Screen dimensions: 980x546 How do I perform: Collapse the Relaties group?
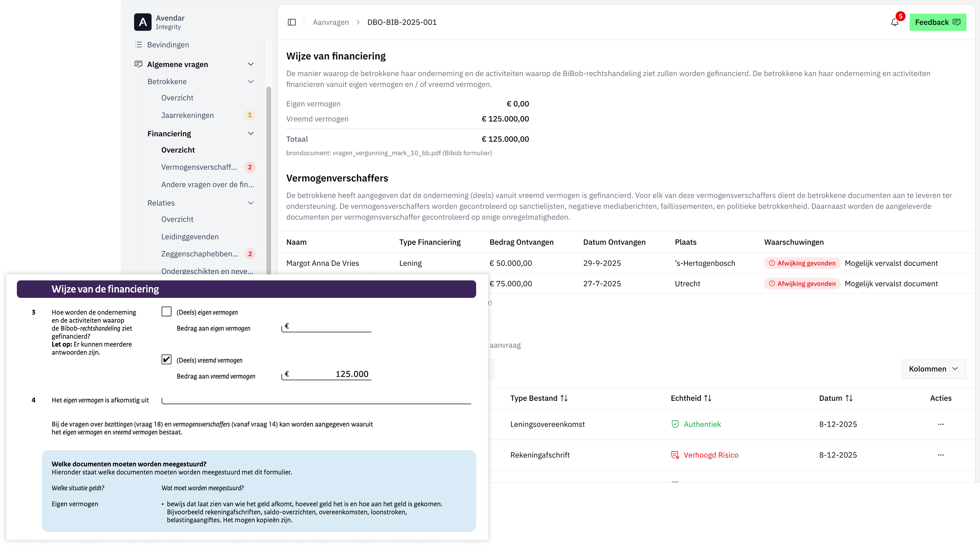pos(251,203)
